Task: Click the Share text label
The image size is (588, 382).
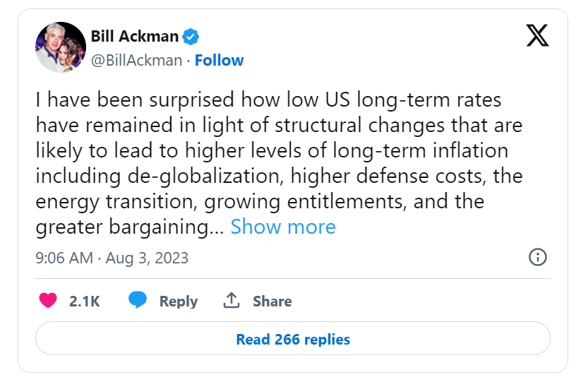Action: tap(272, 302)
